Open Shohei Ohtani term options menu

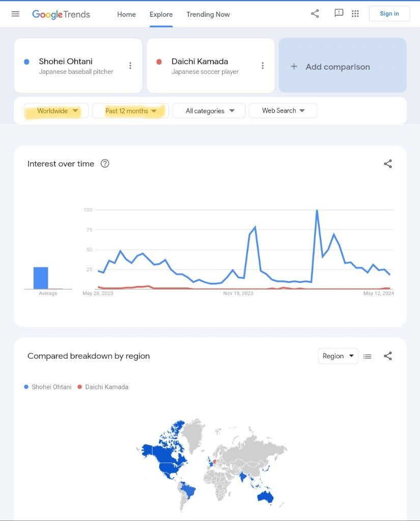tap(130, 66)
